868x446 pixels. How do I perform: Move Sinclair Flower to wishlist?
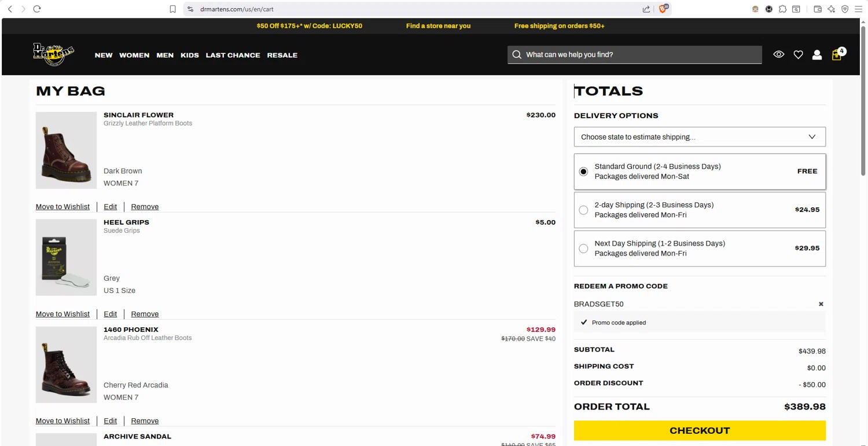[x=62, y=207]
